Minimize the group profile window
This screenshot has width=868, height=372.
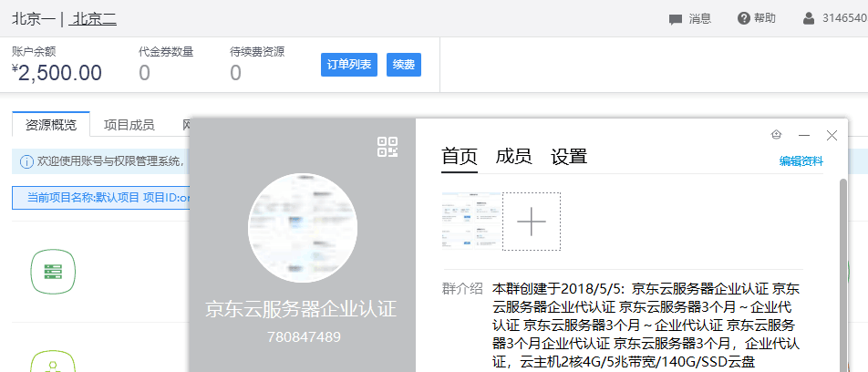[x=804, y=135]
